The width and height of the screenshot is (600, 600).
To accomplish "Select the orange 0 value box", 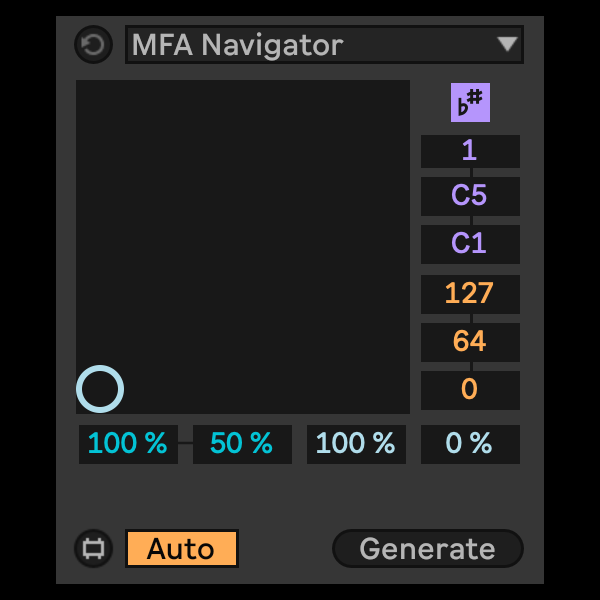I will coord(470,390).
